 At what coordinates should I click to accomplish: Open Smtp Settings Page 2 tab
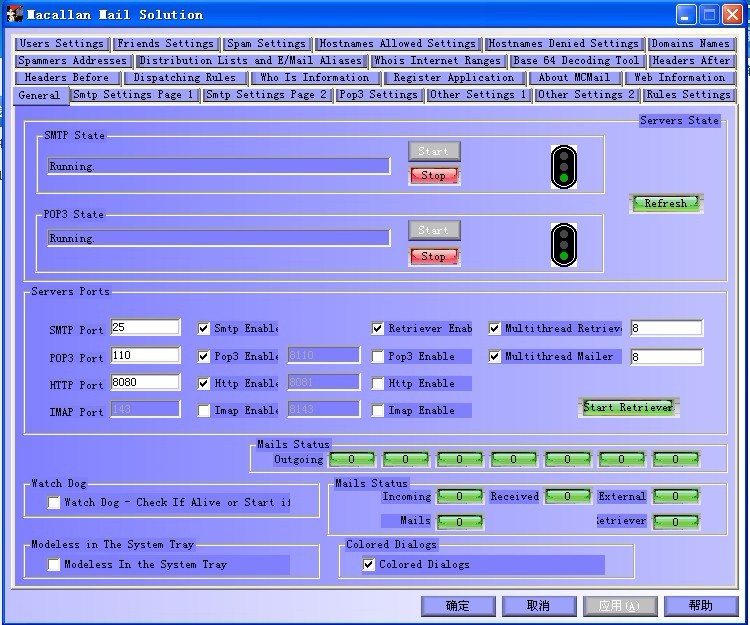[266, 95]
